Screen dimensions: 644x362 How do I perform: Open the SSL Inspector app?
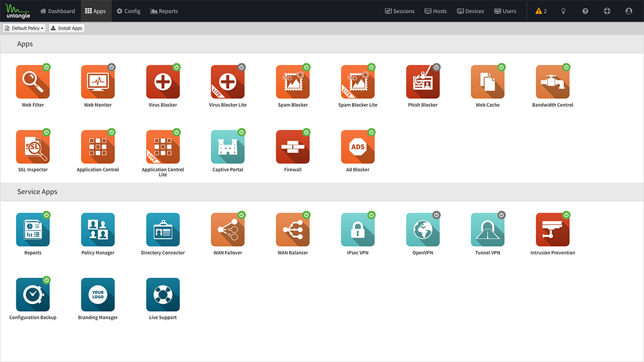point(33,147)
